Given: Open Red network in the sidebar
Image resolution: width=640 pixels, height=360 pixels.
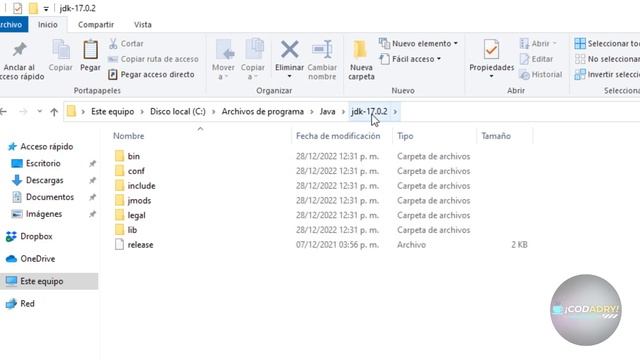Looking at the screenshot, I should point(20,304).
